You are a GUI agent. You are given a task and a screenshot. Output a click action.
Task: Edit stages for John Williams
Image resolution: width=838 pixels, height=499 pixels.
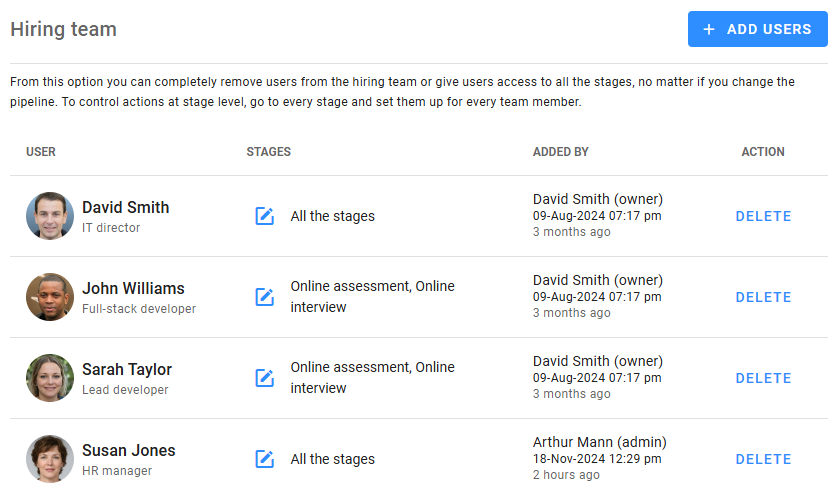point(264,297)
